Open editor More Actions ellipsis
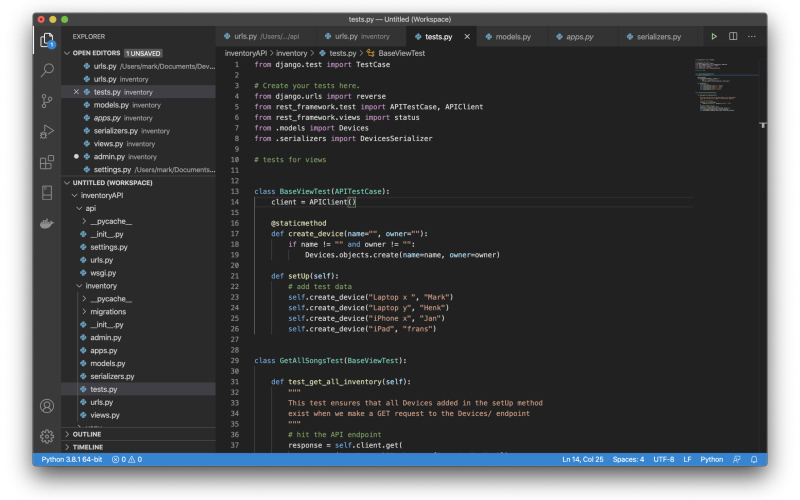Image resolution: width=800 pixels, height=500 pixels. click(752, 36)
